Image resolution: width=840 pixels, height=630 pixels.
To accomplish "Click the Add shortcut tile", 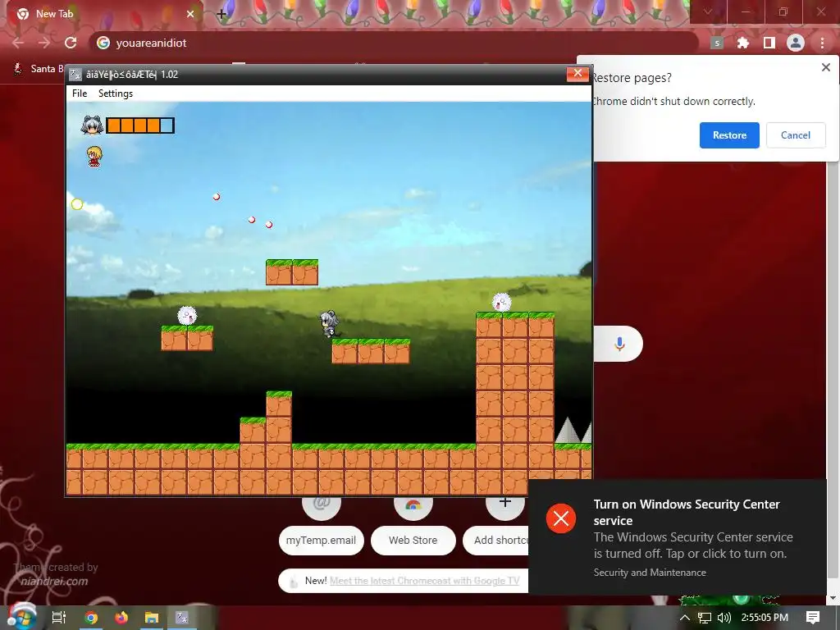I will (496, 540).
